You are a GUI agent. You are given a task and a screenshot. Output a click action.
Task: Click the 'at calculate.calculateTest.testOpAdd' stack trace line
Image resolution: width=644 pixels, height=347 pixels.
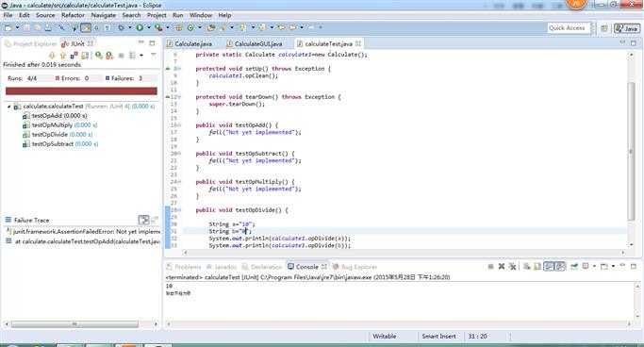click(x=82, y=242)
